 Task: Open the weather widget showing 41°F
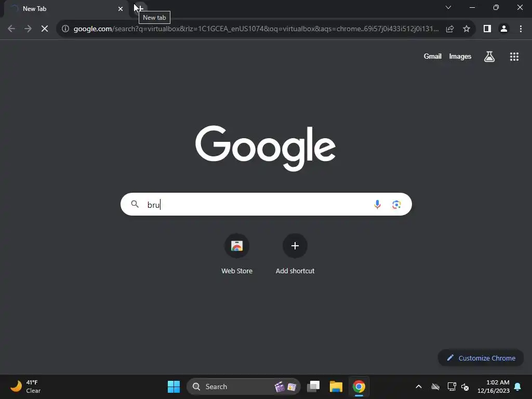click(25, 387)
